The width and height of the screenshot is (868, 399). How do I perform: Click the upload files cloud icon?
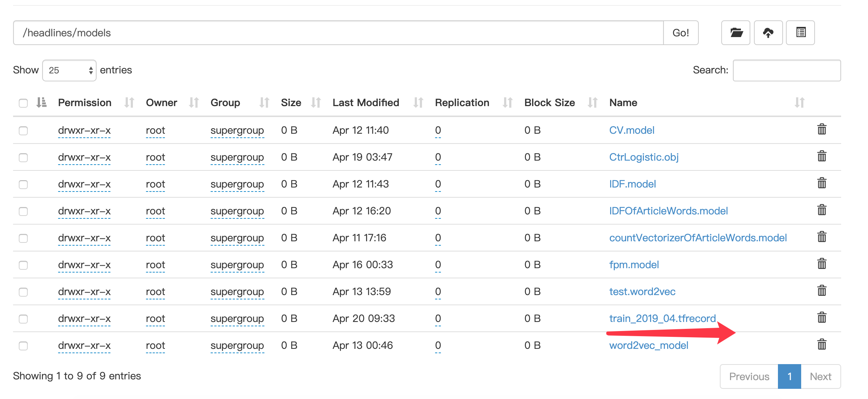[x=768, y=33]
